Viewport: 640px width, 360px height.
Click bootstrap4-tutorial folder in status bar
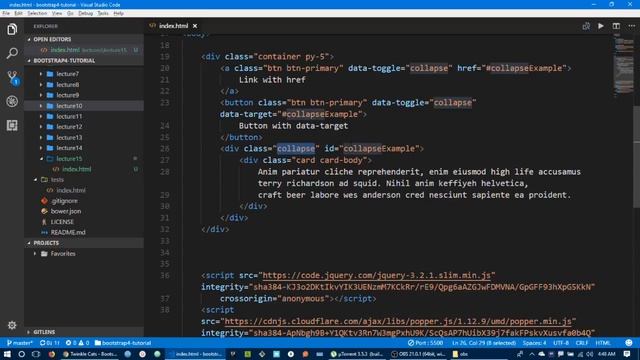[123, 343]
